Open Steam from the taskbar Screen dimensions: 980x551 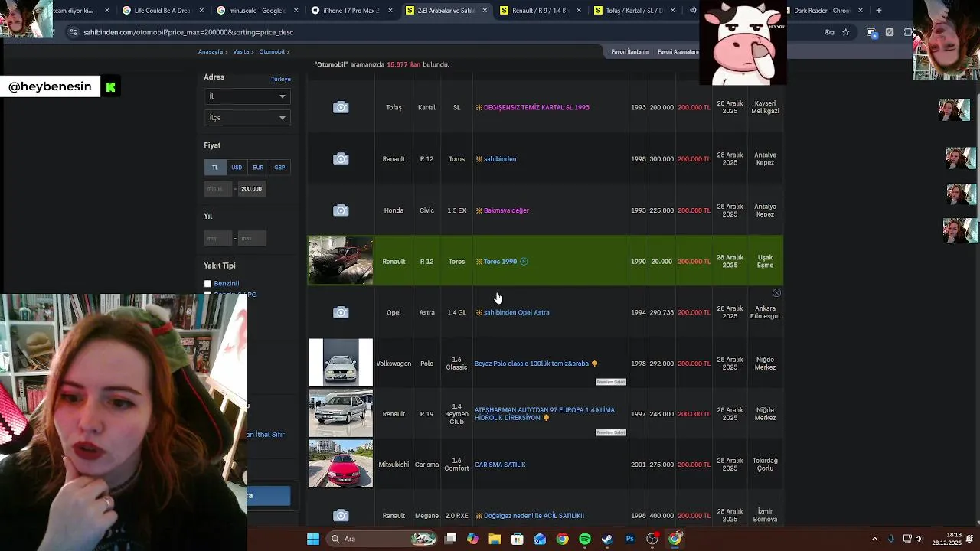pos(607,539)
